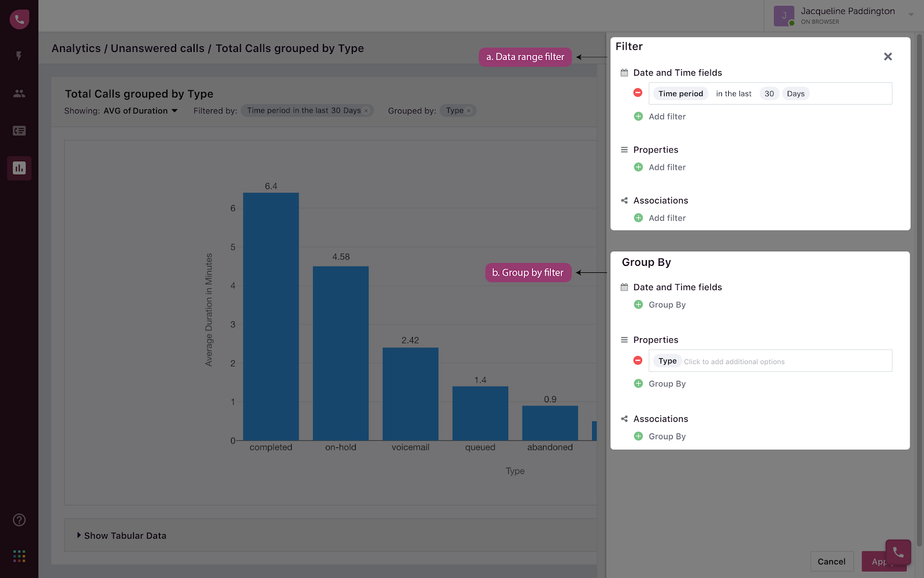The width and height of the screenshot is (924, 578).
Task: Expand Show Tabular Data
Action: pyautogui.click(x=122, y=536)
